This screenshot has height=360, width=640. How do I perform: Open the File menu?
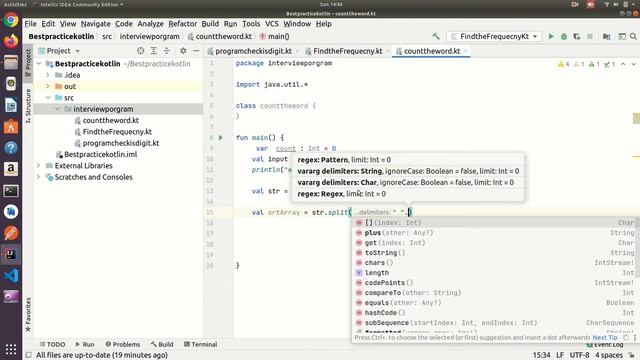tap(31, 24)
